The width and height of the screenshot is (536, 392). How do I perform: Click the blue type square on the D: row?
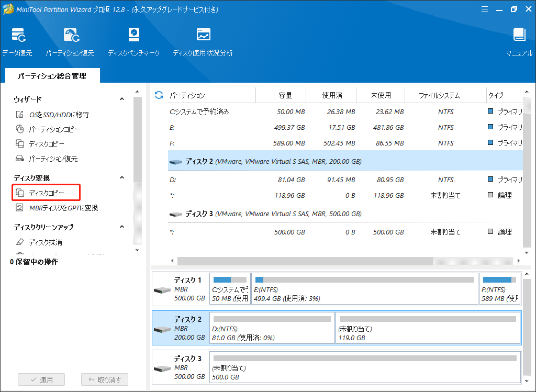490,179
